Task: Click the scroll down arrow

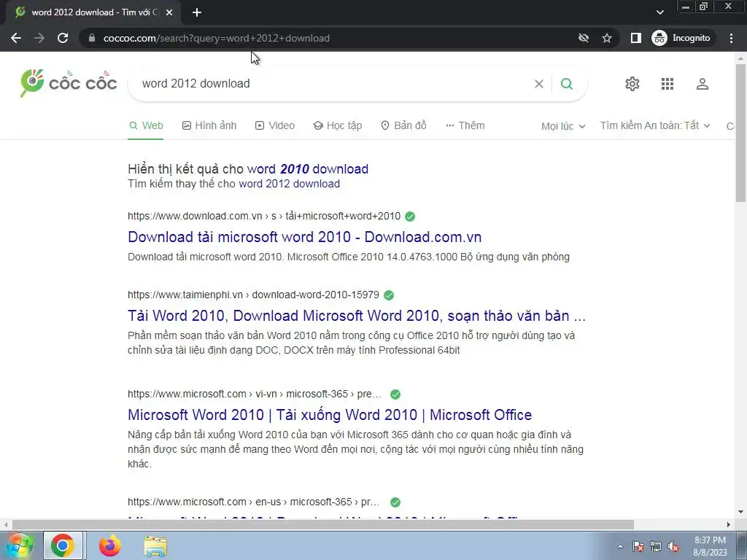Action: point(740,513)
